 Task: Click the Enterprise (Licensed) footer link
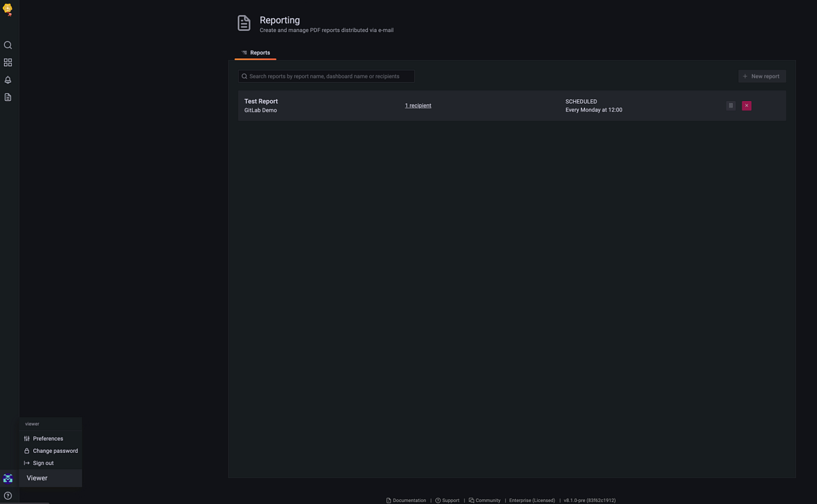[x=532, y=500]
